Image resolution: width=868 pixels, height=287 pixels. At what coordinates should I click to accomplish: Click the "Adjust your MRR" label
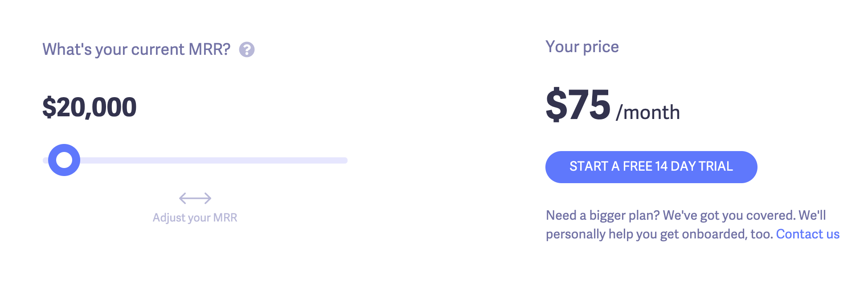pos(195,217)
